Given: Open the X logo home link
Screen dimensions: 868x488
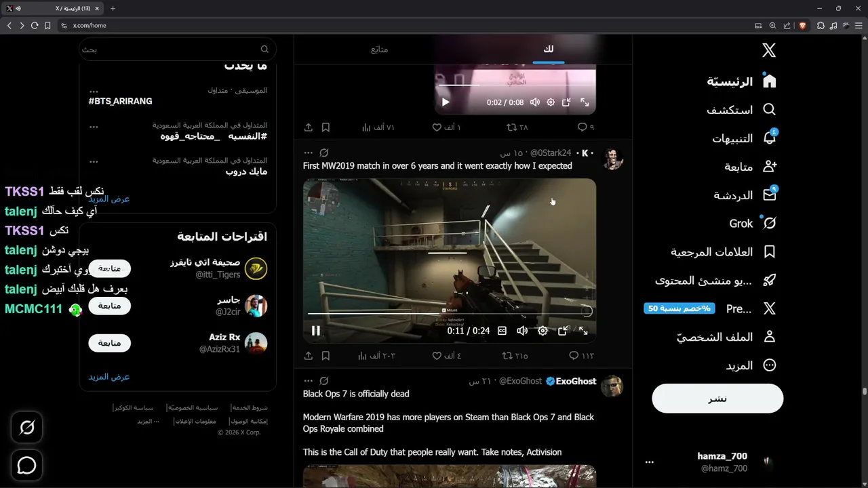Looking at the screenshot, I should coord(769,50).
